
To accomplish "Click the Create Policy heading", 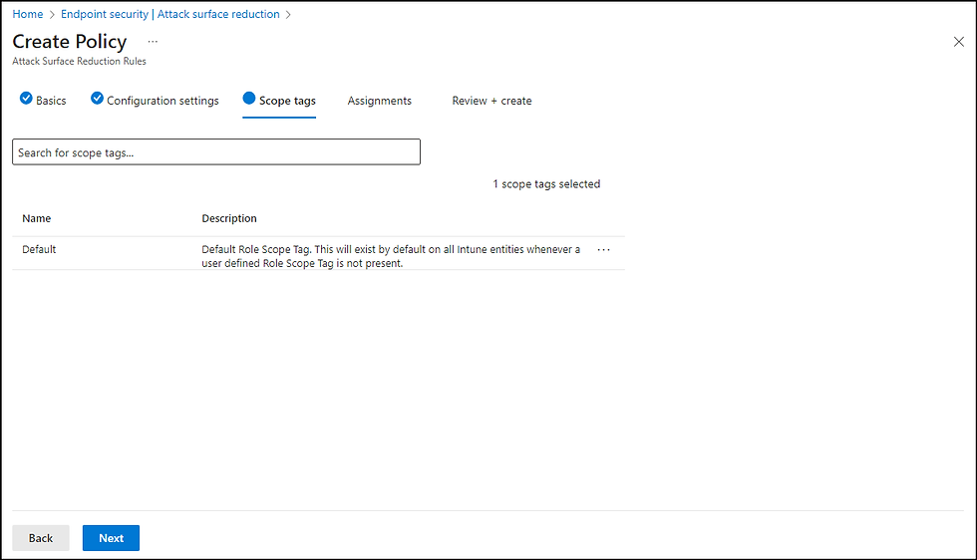I will (70, 41).
